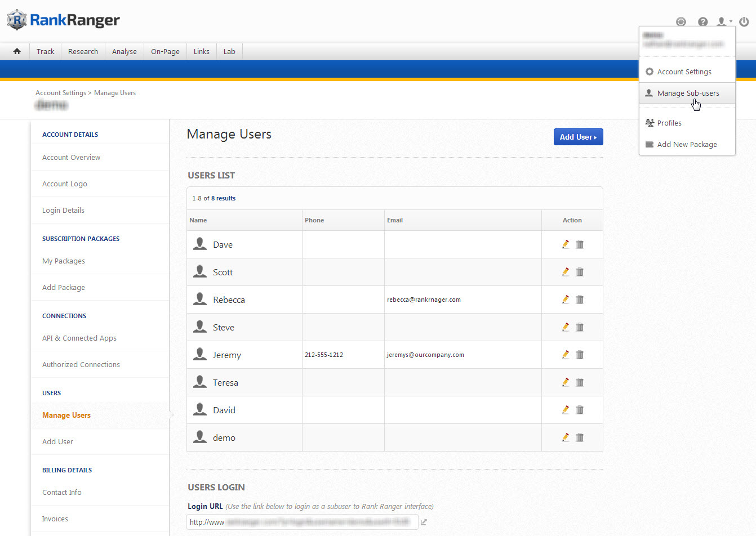The width and height of the screenshot is (756, 536).
Task: Open API & Connected Apps sidebar link
Action: point(79,338)
